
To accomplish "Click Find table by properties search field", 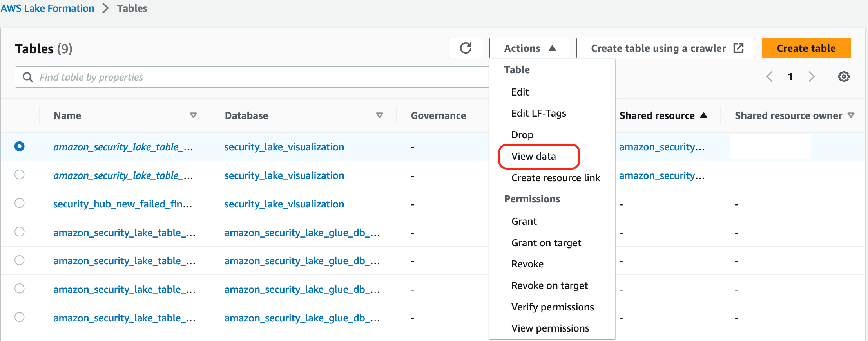I will (x=252, y=77).
